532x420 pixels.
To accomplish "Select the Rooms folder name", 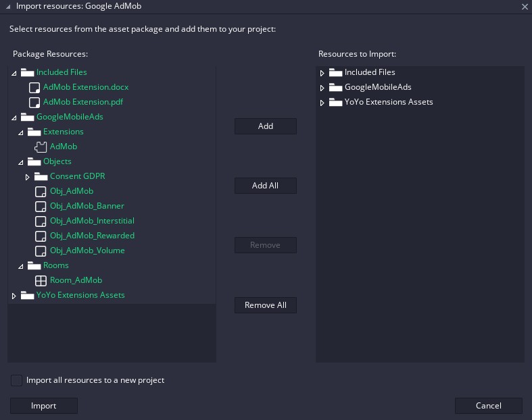I will click(56, 265).
